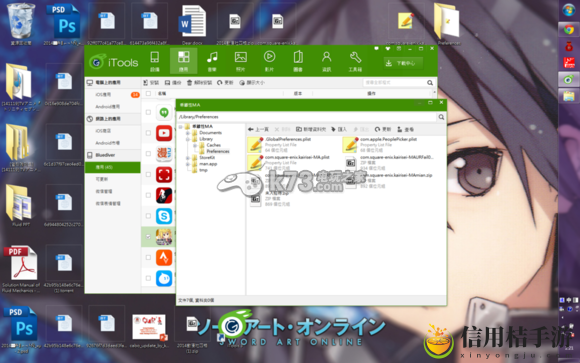Click the Backup toolbar button in iTools

click(173, 83)
